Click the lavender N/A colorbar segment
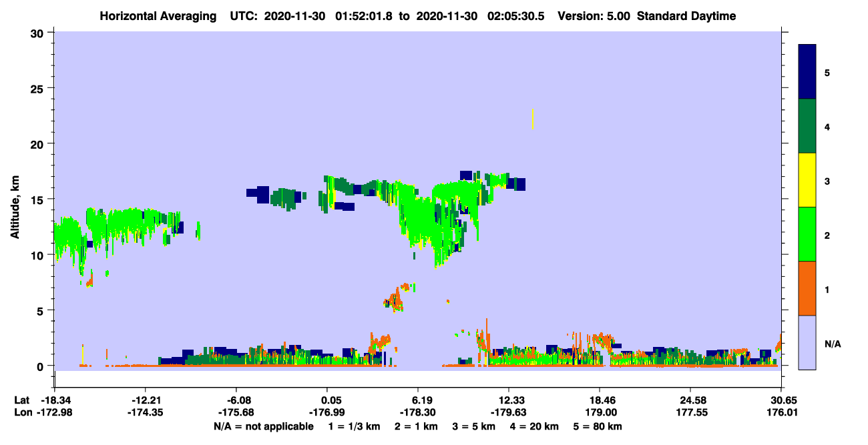 point(807,342)
